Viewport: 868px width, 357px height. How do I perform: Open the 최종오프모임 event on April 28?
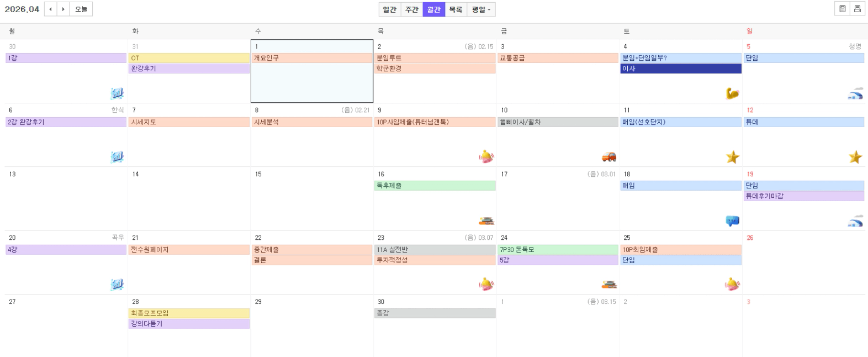tap(188, 313)
